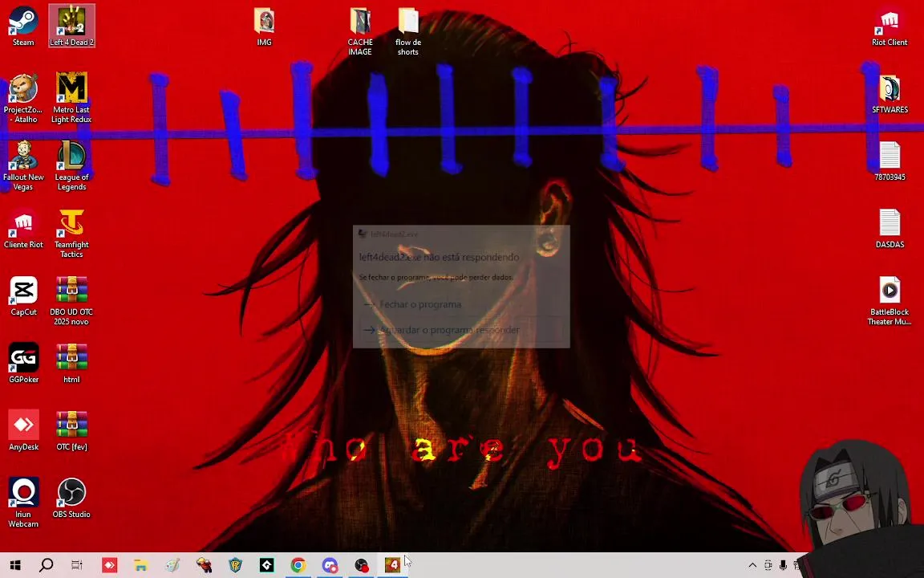924x578 pixels.
Task: Open the OTC [fev] archive
Action: click(71, 430)
